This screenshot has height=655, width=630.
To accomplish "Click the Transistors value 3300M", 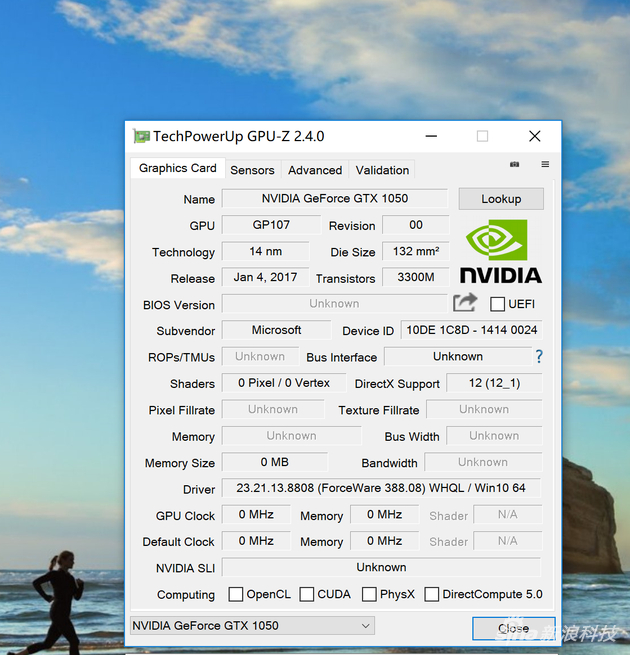I will 416,277.
